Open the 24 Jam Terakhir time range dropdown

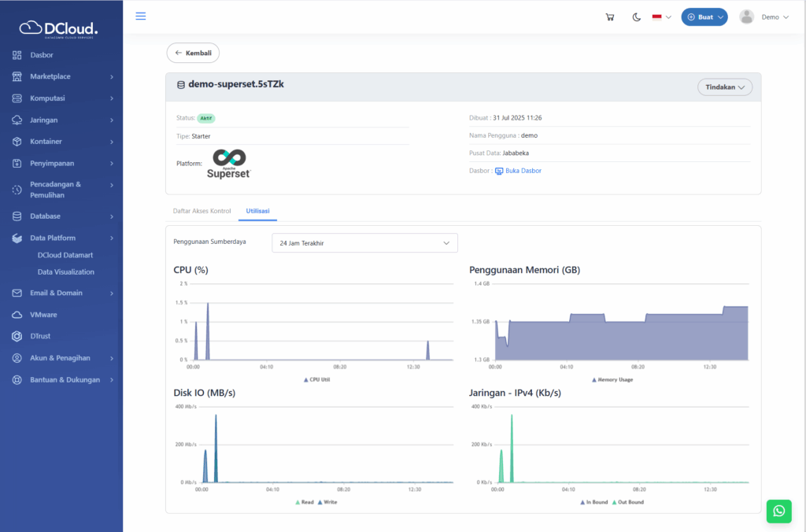[x=364, y=243]
